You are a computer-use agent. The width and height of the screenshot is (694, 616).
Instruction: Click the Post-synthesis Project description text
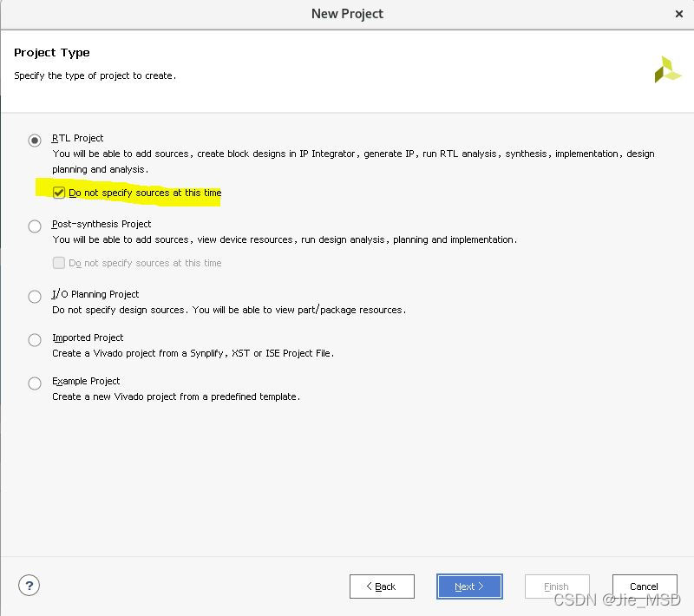pos(285,239)
